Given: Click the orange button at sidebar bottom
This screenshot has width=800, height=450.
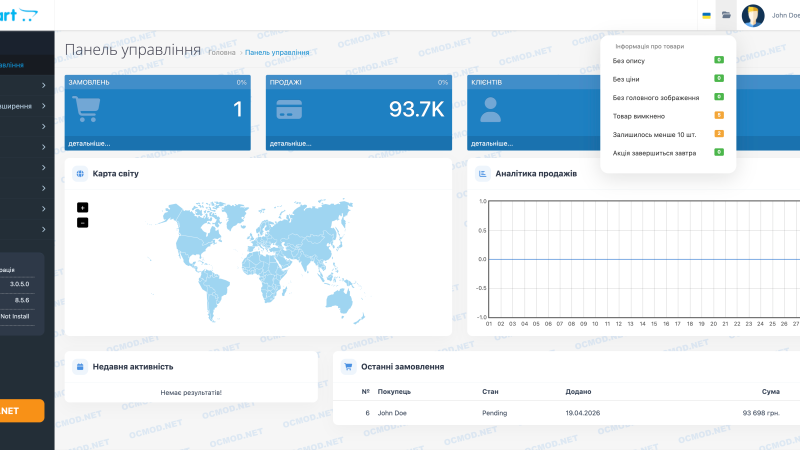Looking at the screenshot, I should click(x=22, y=411).
